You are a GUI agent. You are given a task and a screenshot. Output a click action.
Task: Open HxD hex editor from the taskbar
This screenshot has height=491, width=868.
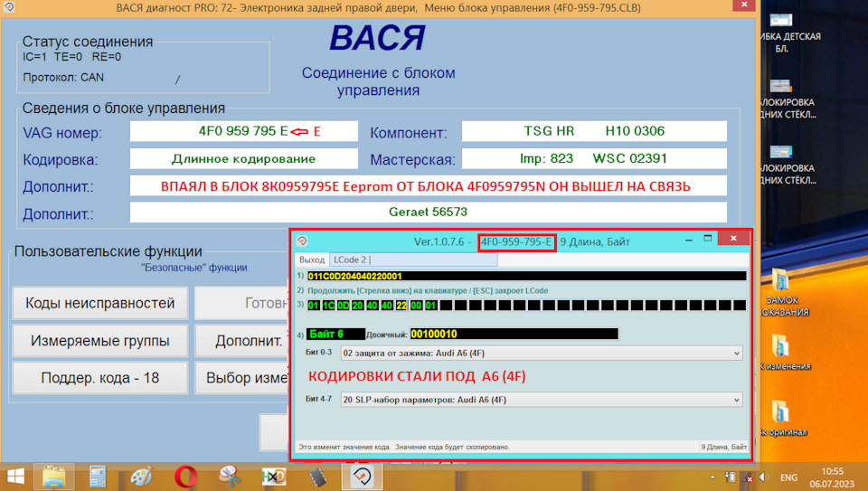click(273, 477)
